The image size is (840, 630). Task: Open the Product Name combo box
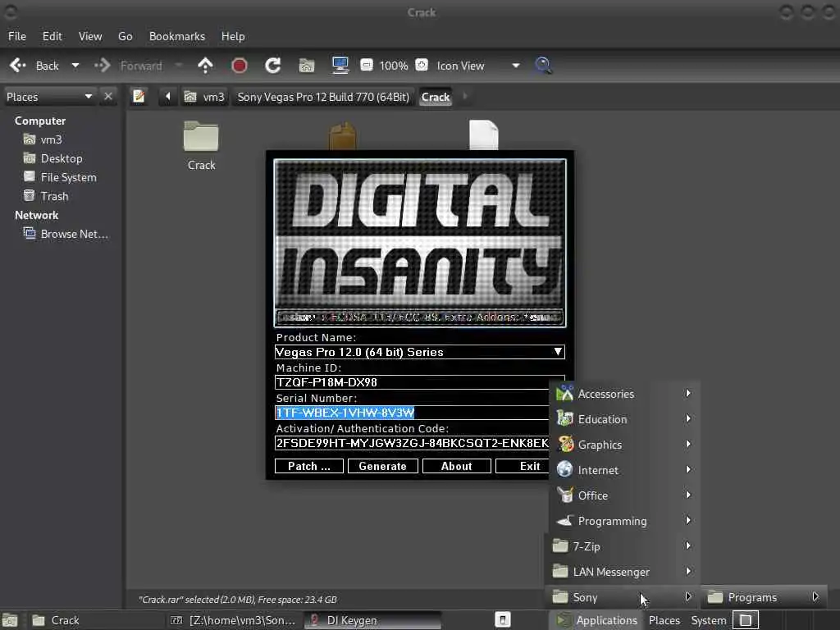pyautogui.click(x=419, y=352)
